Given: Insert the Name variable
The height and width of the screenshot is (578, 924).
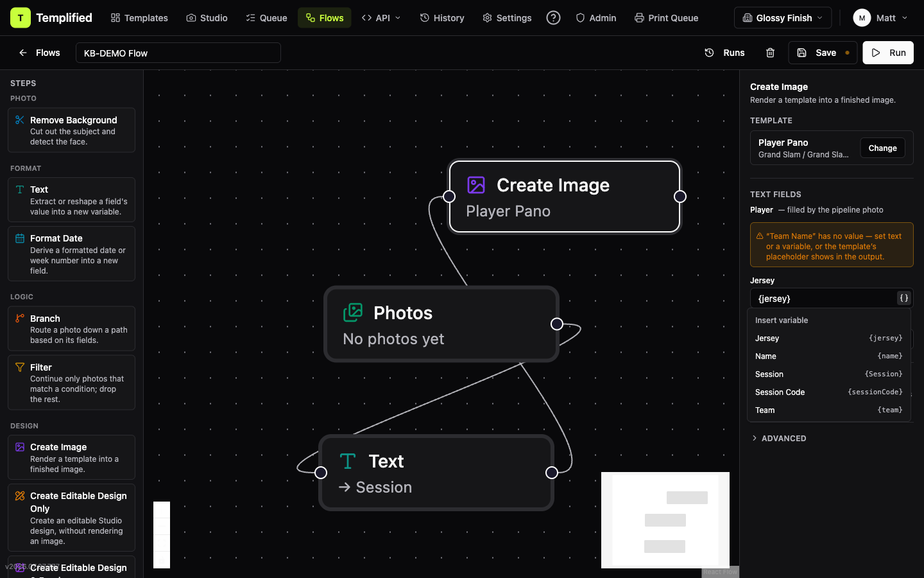Looking at the screenshot, I should (x=829, y=356).
